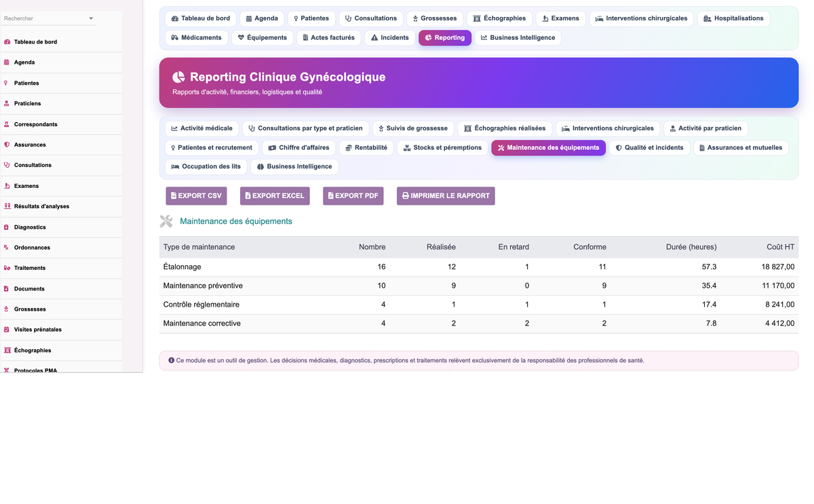Screen dimensions: 814x504
Task: Click the Patientes icon in sidebar
Action: 7,83
